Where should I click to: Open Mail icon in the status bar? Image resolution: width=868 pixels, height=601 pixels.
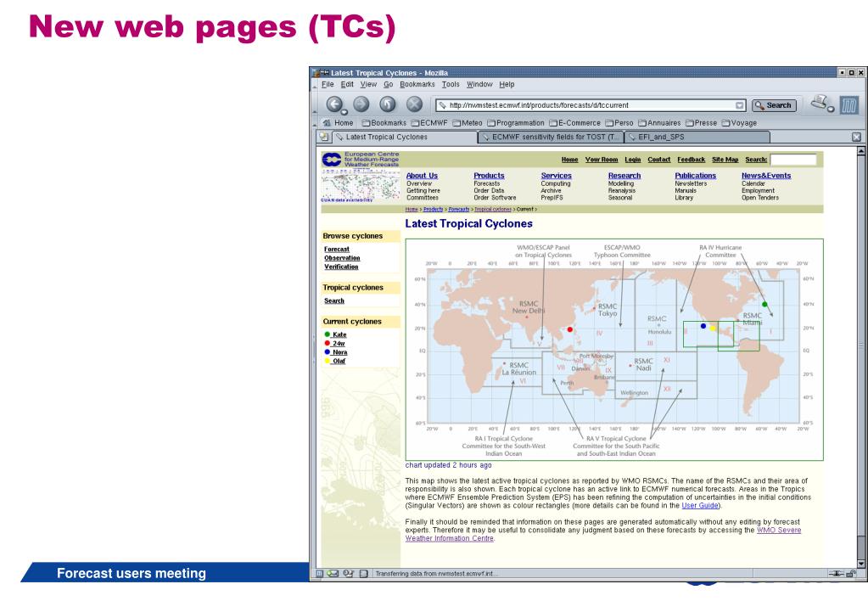click(x=333, y=574)
